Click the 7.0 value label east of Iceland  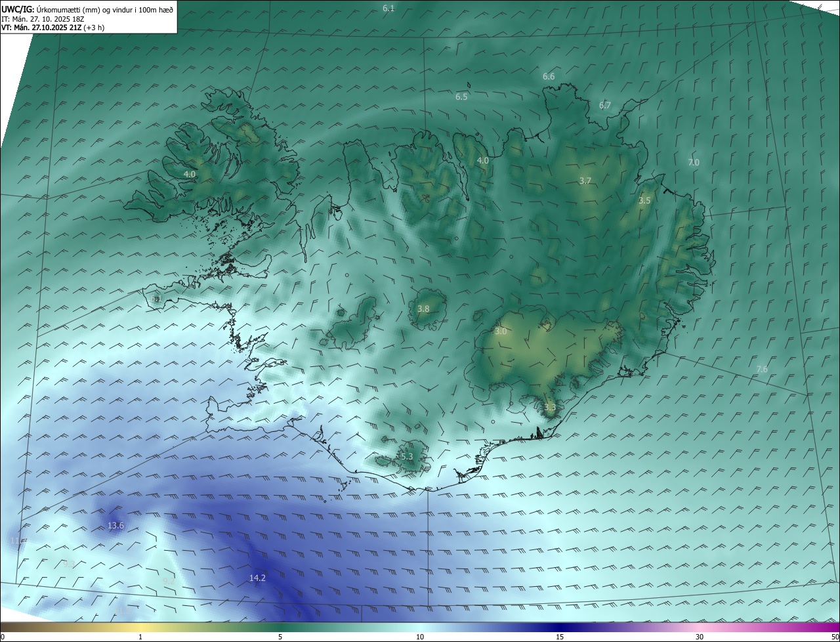pyautogui.click(x=694, y=162)
